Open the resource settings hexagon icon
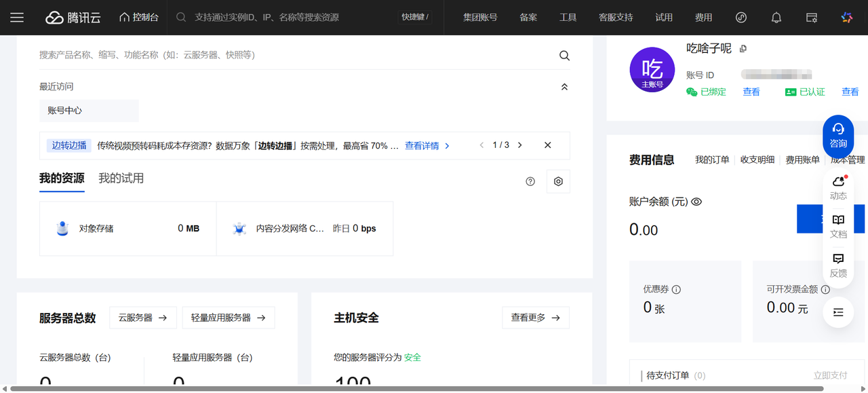The width and height of the screenshot is (868, 393). coord(558,181)
